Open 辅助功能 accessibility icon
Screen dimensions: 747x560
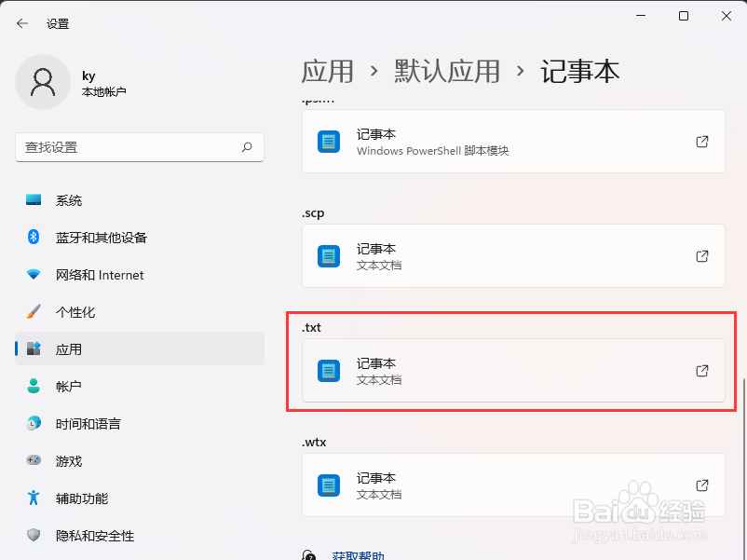pos(34,499)
